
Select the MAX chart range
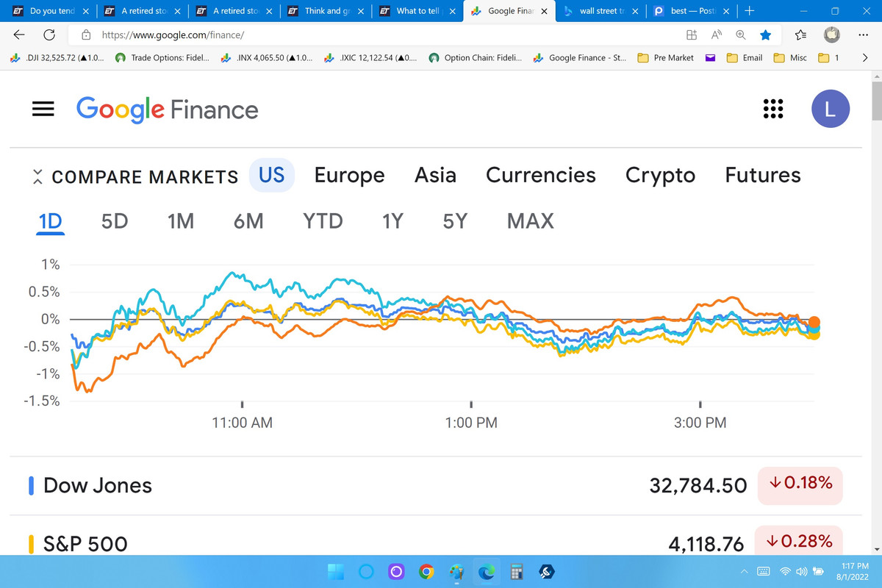tap(531, 220)
